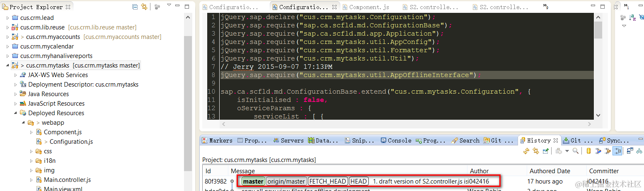The height and width of the screenshot is (191, 644).
Task: Click the Committer column header
Action: pyautogui.click(x=615, y=171)
